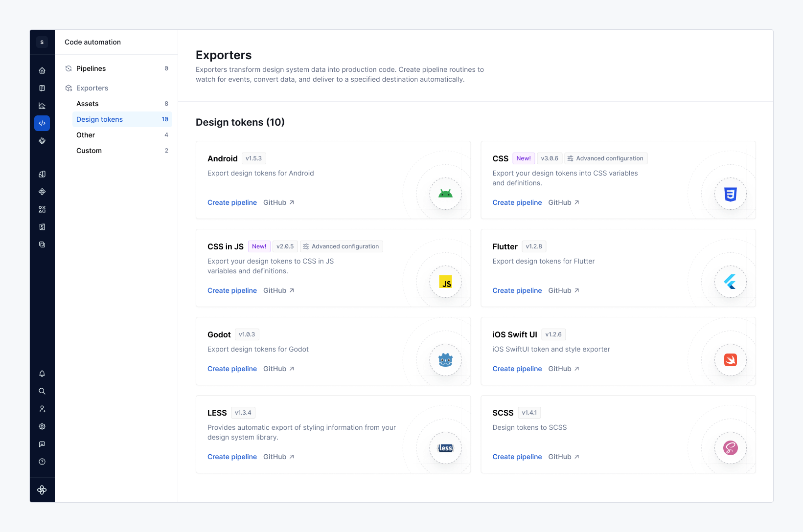Create pipeline for CSS exporter
This screenshot has height=532, width=803.
click(517, 202)
